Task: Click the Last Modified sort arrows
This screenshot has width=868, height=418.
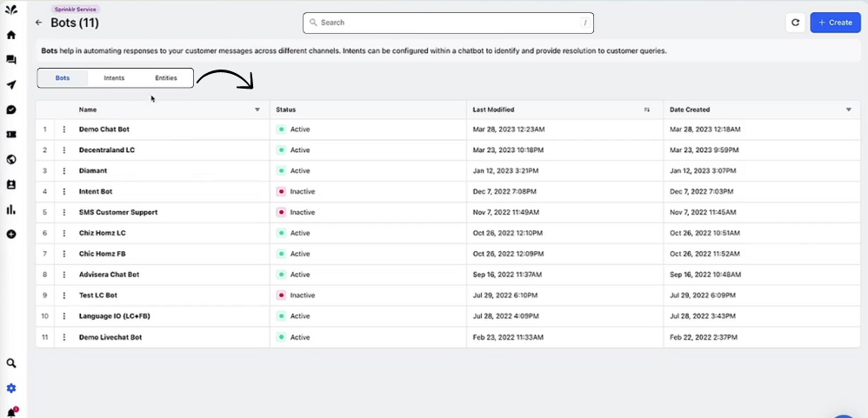Action: coord(646,109)
